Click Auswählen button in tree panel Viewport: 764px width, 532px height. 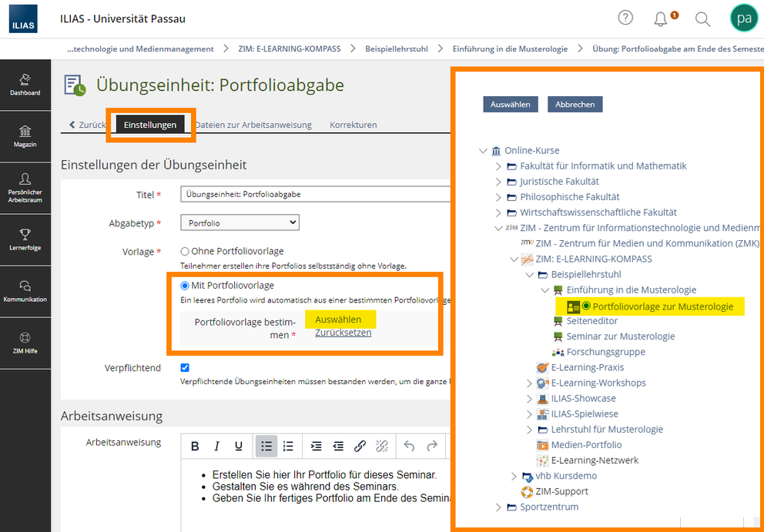pyautogui.click(x=510, y=104)
